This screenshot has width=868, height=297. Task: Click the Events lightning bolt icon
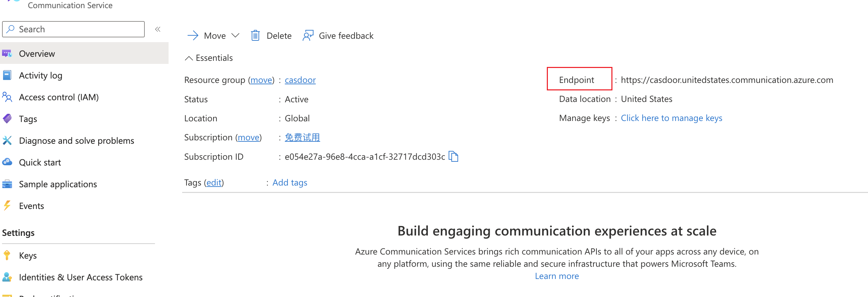[7, 206]
